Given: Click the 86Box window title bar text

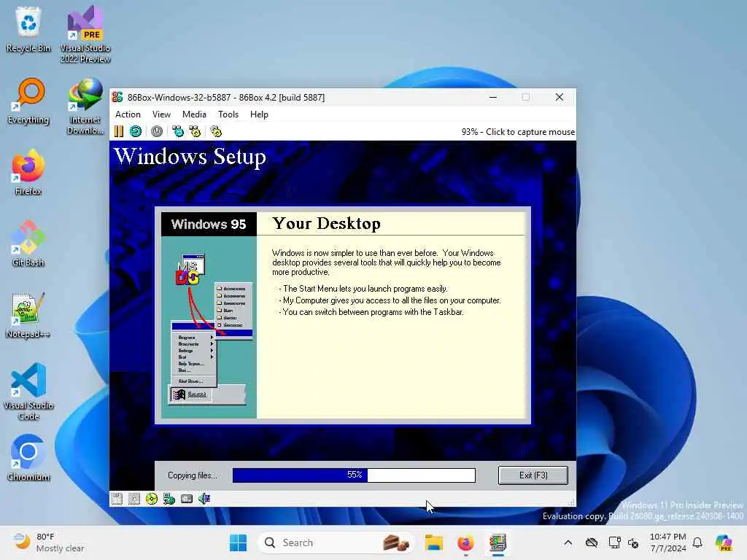Looking at the screenshot, I should [x=226, y=97].
